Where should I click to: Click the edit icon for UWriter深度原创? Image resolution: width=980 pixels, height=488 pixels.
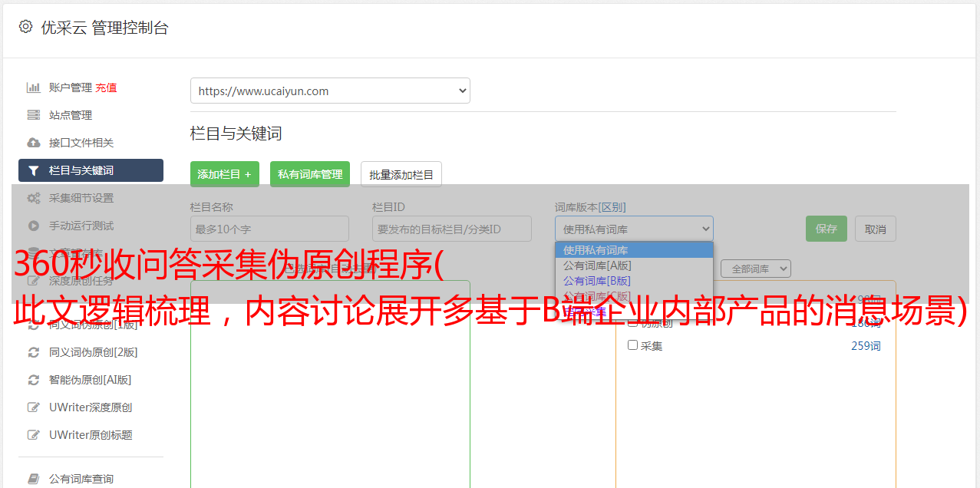[x=34, y=407]
